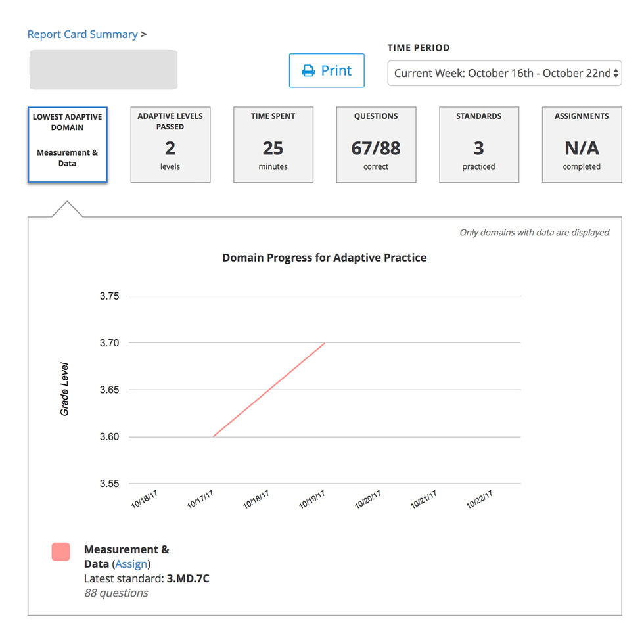This screenshot has width=644, height=644.
Task: Open the Report Card Summary breadcrumb link
Action: click(82, 34)
